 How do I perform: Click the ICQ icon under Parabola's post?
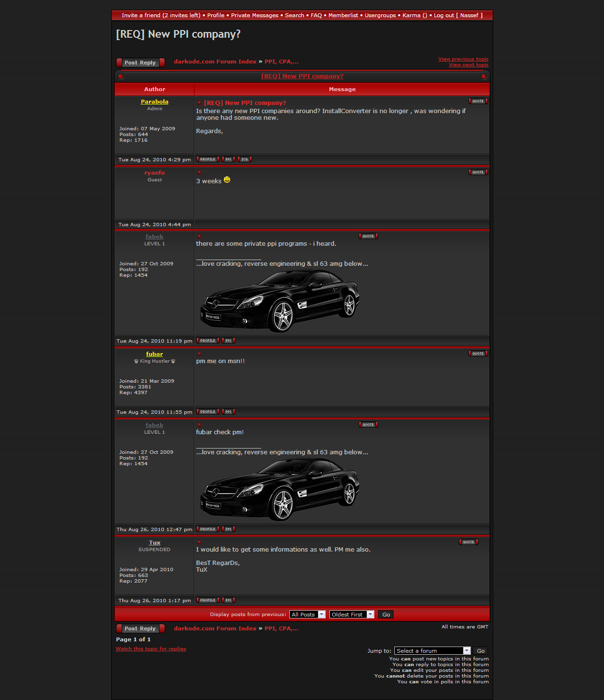point(244,159)
